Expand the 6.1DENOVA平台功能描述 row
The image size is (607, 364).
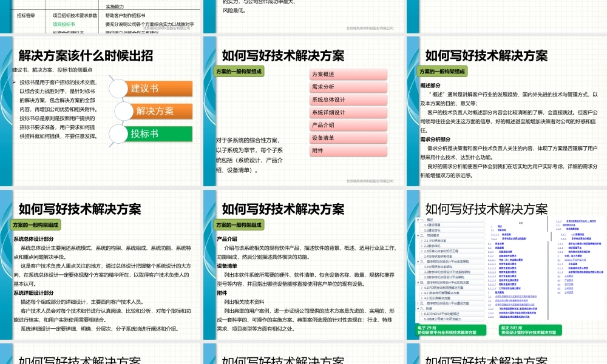click(x=422, y=314)
